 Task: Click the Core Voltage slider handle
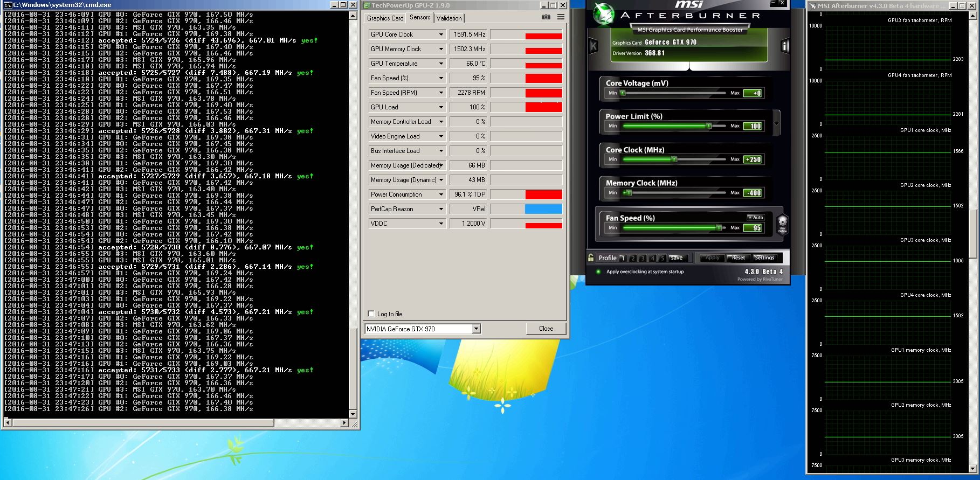(623, 93)
